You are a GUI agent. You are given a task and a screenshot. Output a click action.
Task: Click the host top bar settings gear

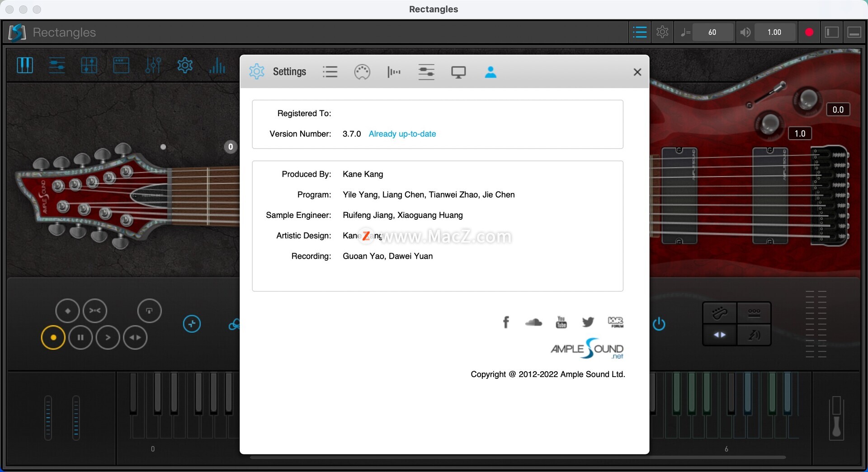click(x=662, y=32)
